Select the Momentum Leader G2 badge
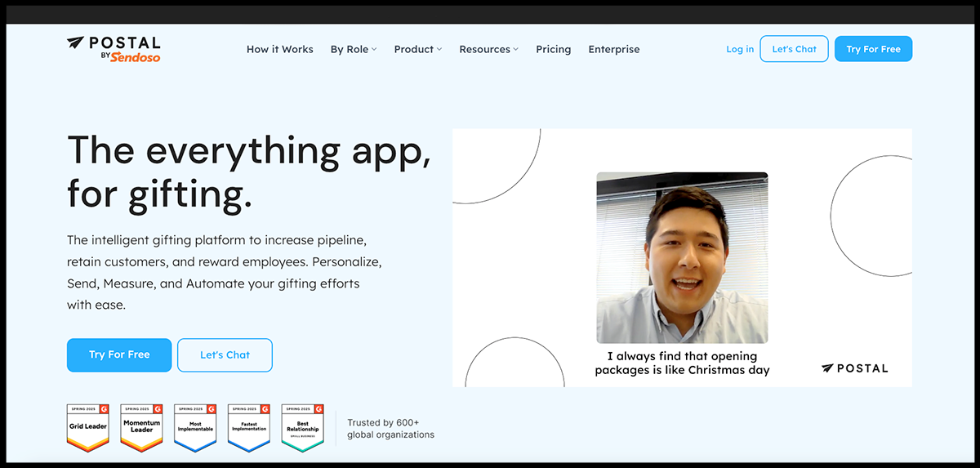Screen dimensions: 980x468 (141, 427)
